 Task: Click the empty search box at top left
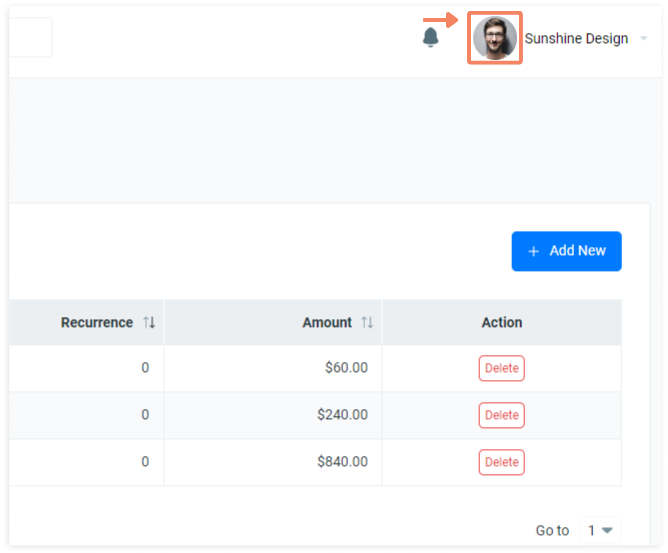click(30, 37)
